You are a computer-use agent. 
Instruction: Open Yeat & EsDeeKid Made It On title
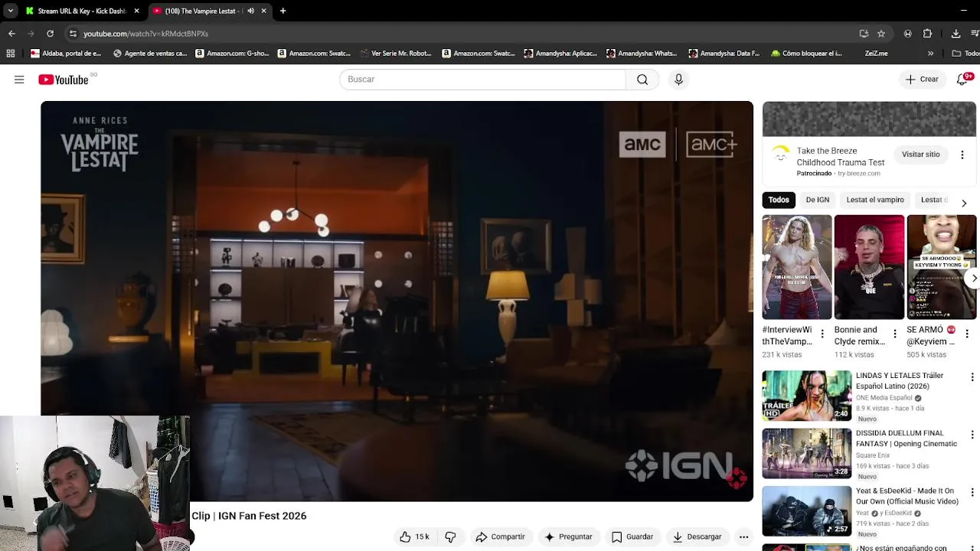906,496
